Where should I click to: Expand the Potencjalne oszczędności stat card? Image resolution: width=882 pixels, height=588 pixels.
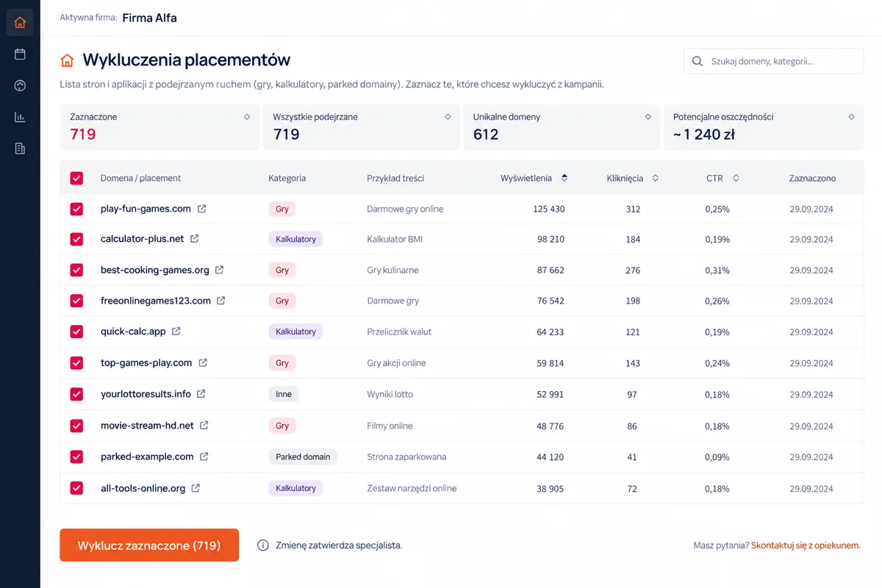point(851,117)
